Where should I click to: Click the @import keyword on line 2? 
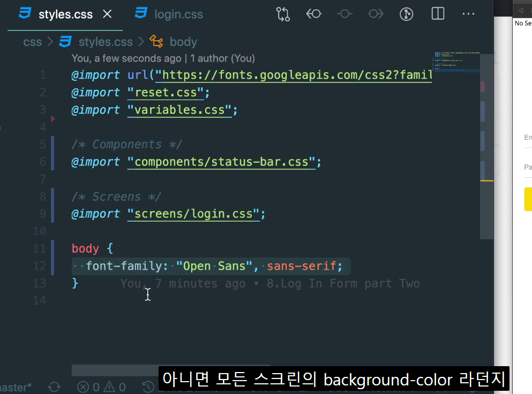click(95, 93)
